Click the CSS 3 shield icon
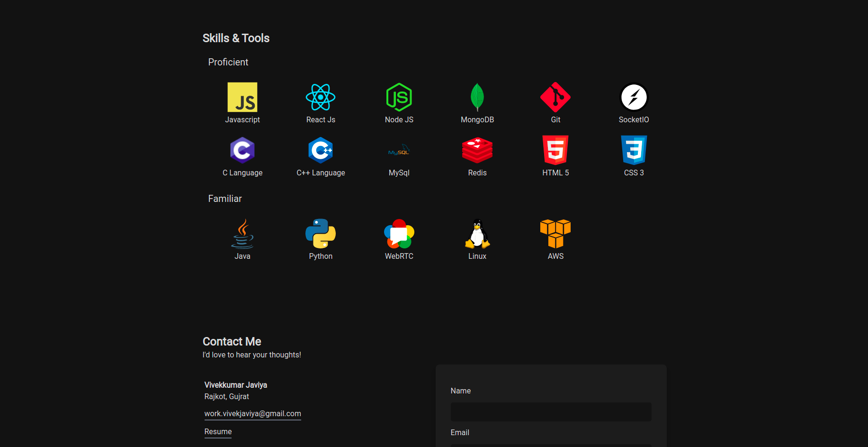 [x=634, y=150]
